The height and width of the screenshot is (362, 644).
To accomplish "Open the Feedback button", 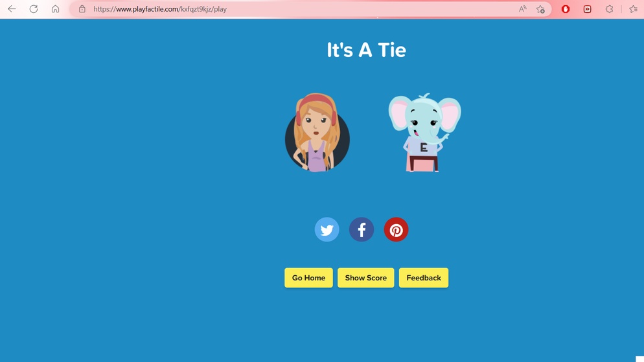I will (x=424, y=278).
